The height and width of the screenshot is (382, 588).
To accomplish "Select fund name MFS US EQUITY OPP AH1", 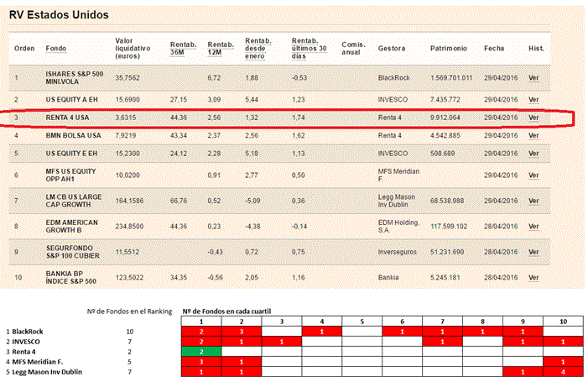I will pyautogui.click(x=70, y=175).
